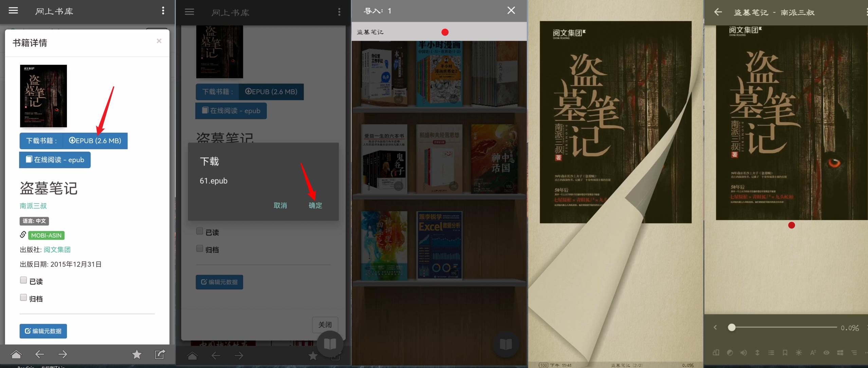Click the reading progress slider handle
The image size is (868, 368).
(x=732, y=328)
